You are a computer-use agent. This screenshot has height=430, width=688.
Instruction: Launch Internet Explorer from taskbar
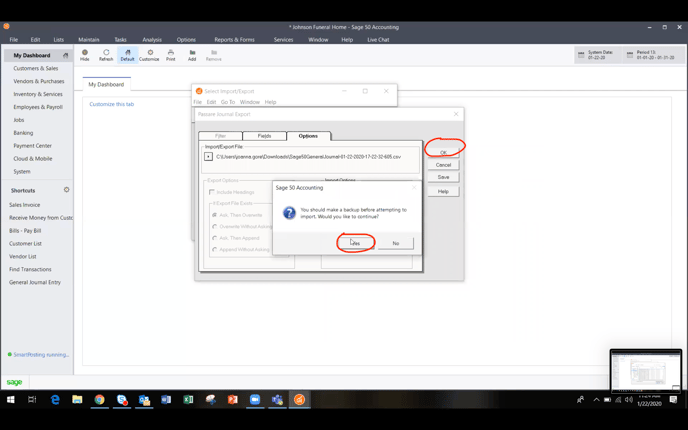click(x=55, y=400)
